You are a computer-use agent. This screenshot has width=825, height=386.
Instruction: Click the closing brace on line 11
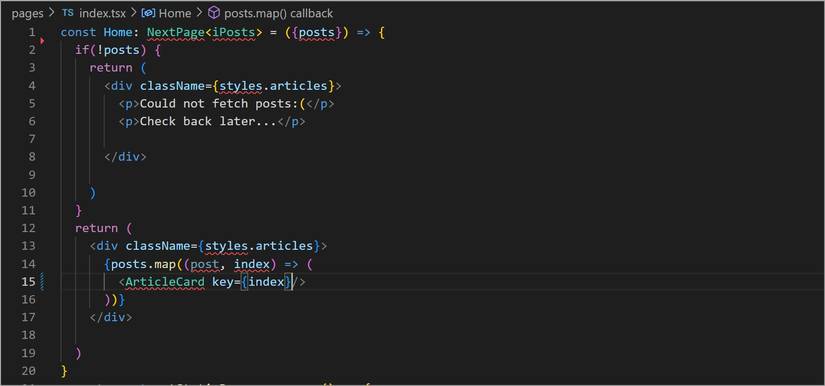click(x=78, y=210)
